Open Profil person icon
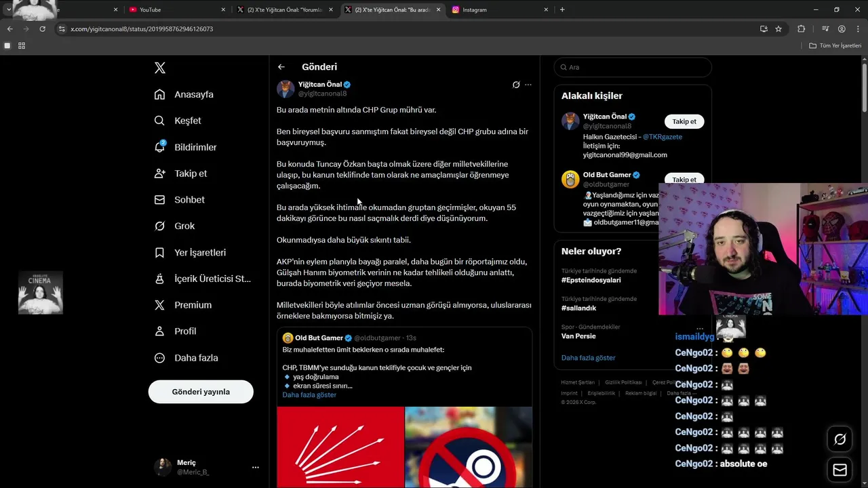The height and width of the screenshot is (488, 868). point(159,331)
